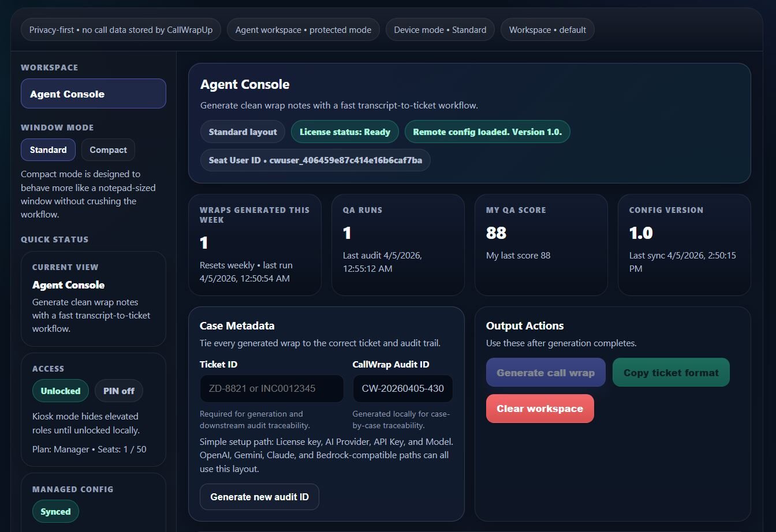776x532 pixels.
Task: Click the PIN off pill
Action: (119, 391)
